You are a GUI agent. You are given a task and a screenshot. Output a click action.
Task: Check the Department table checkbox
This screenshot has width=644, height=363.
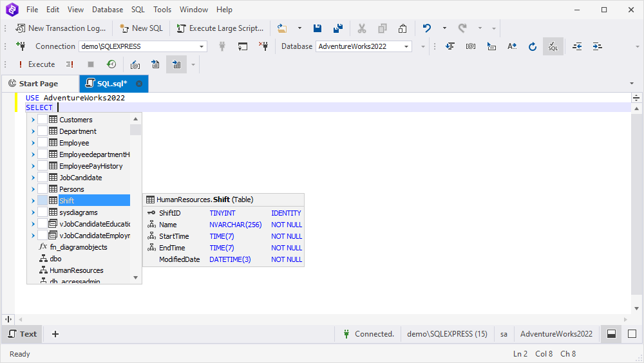coord(43,131)
